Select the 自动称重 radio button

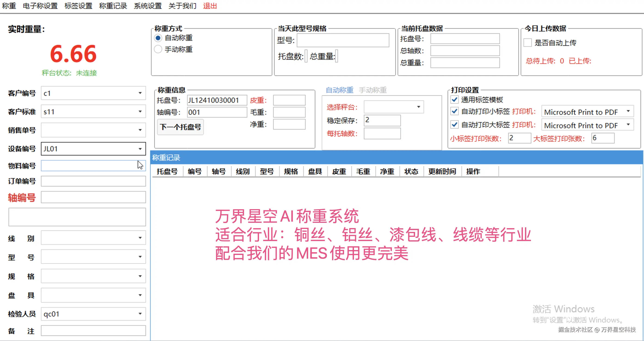click(x=158, y=38)
